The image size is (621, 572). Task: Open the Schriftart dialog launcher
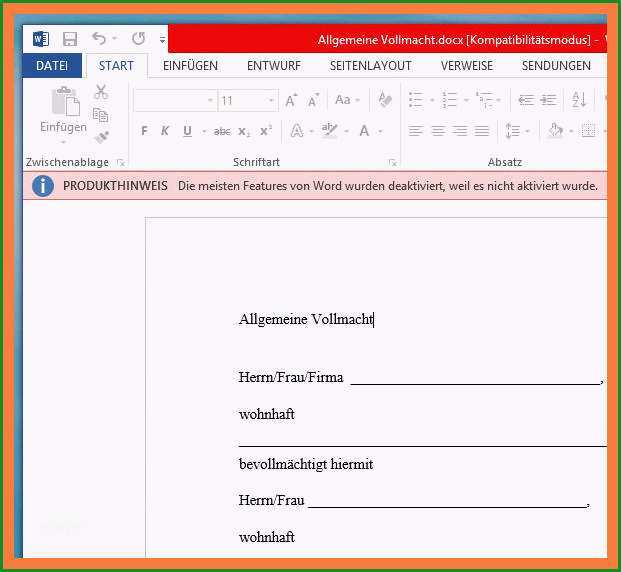[x=392, y=162]
